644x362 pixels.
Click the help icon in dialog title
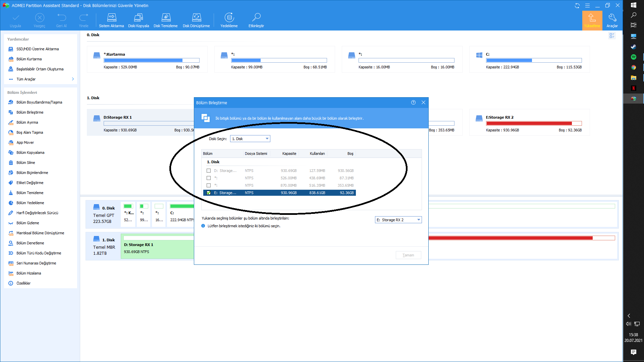(413, 103)
